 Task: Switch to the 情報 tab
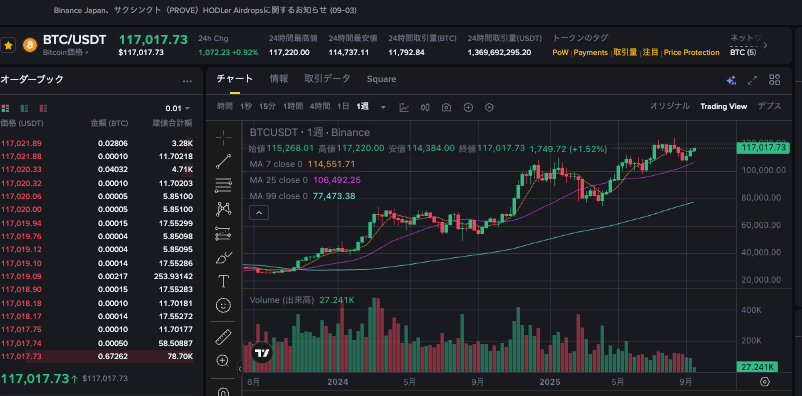279,79
